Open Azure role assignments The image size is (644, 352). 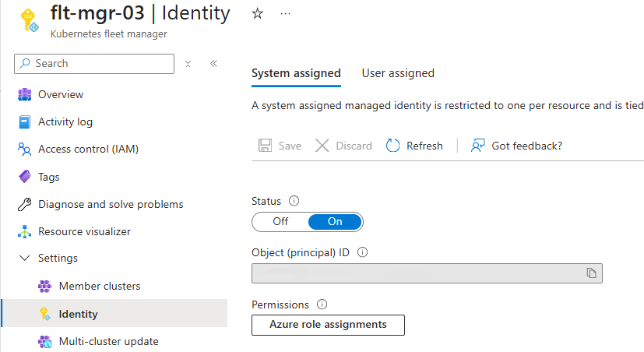[x=328, y=325]
